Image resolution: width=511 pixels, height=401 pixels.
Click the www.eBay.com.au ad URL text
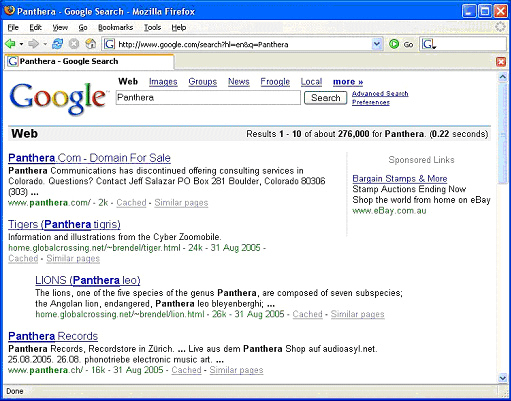(x=389, y=211)
